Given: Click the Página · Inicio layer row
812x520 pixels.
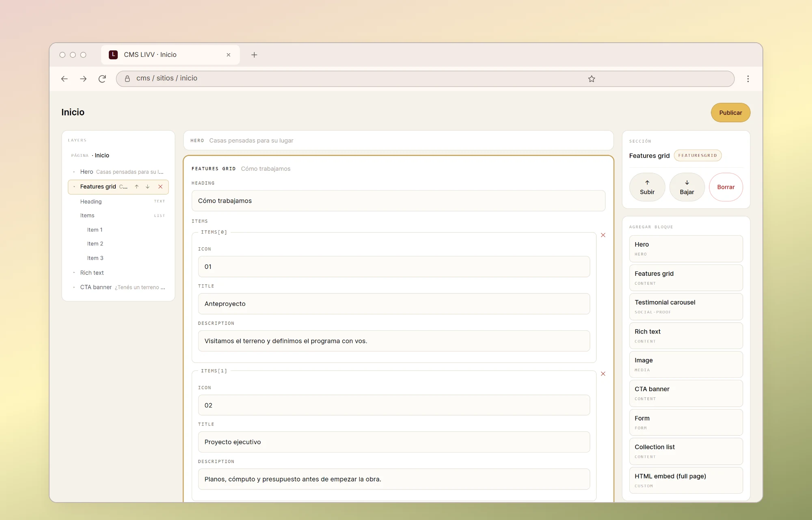Looking at the screenshot, I should [x=118, y=156].
